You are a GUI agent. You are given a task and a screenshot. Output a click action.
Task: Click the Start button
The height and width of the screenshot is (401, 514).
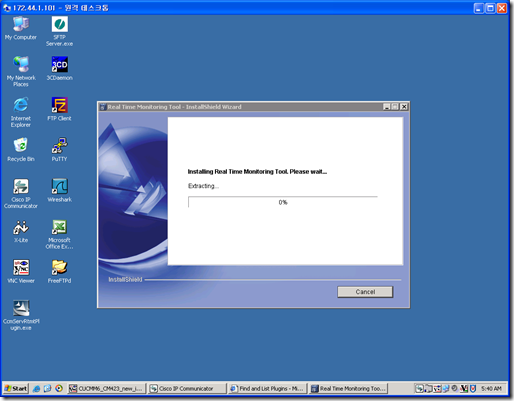(16, 388)
